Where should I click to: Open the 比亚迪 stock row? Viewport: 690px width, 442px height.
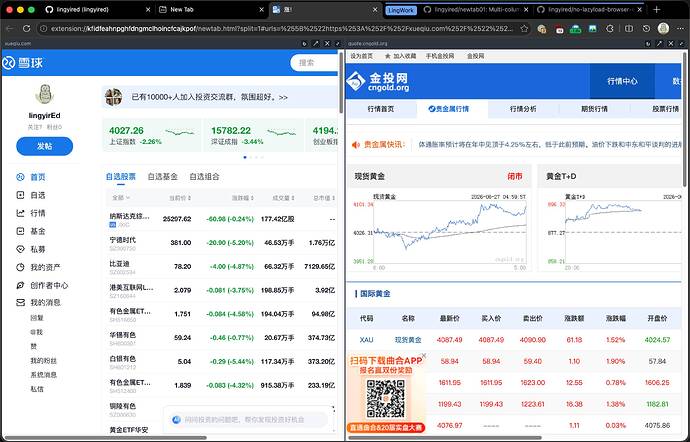click(x=222, y=266)
